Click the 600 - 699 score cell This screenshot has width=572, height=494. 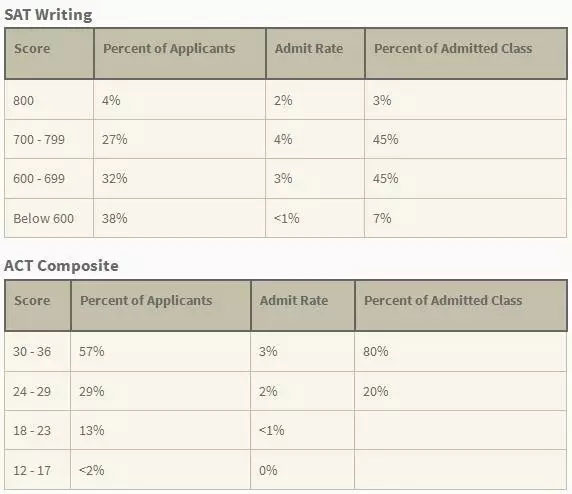(x=49, y=178)
